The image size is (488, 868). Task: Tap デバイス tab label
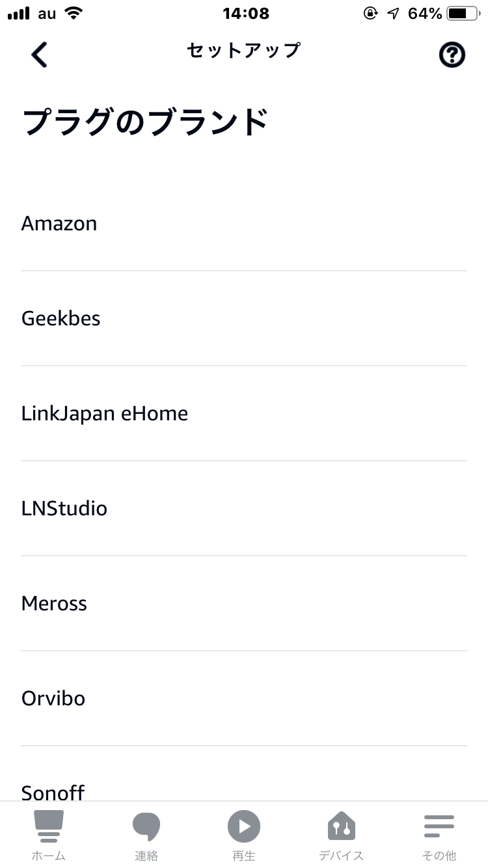tap(342, 856)
